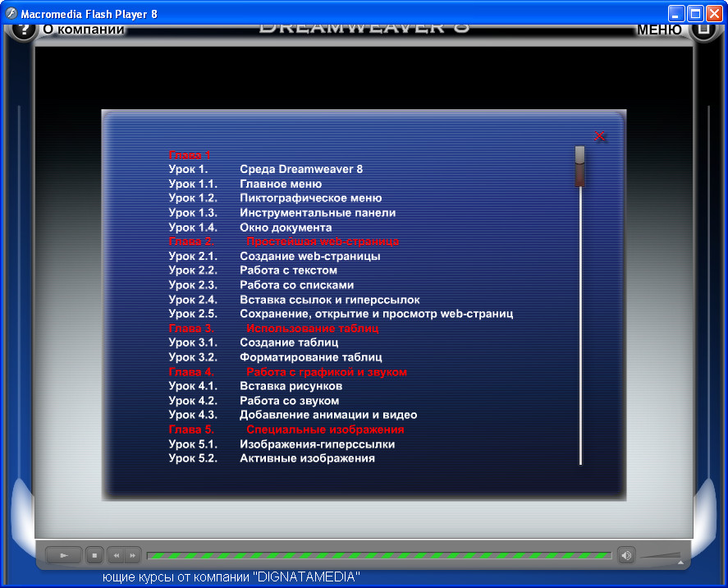Stop playback with the stop button
This screenshot has width=728, height=588.
94,555
